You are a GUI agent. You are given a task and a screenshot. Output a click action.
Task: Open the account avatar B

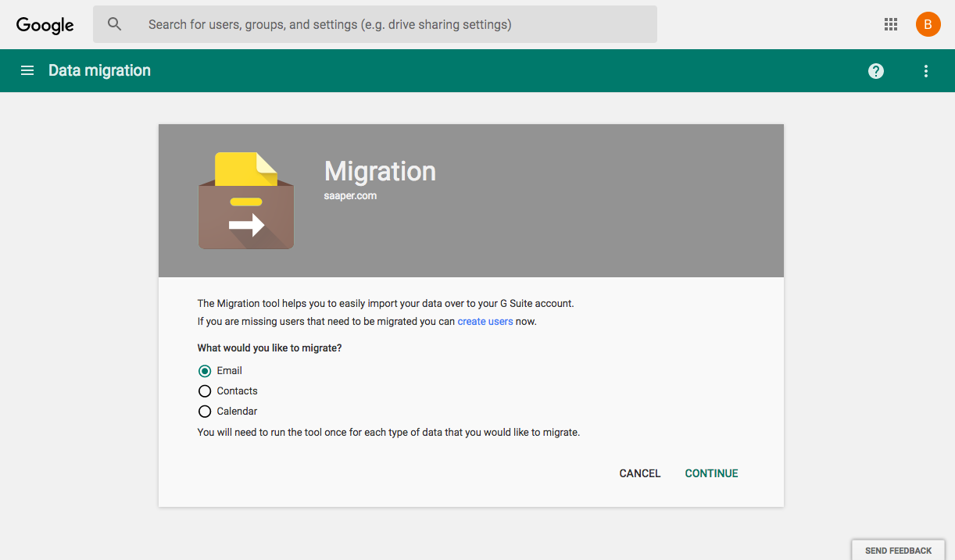pos(928,24)
